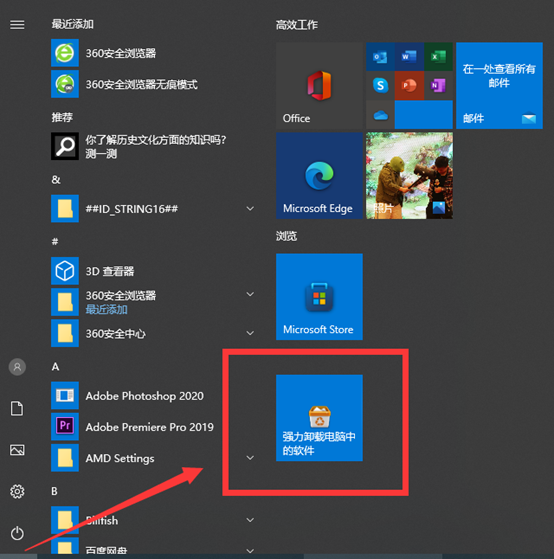Click the Power button icon
Viewport: 554px width, 559px height.
click(17, 533)
